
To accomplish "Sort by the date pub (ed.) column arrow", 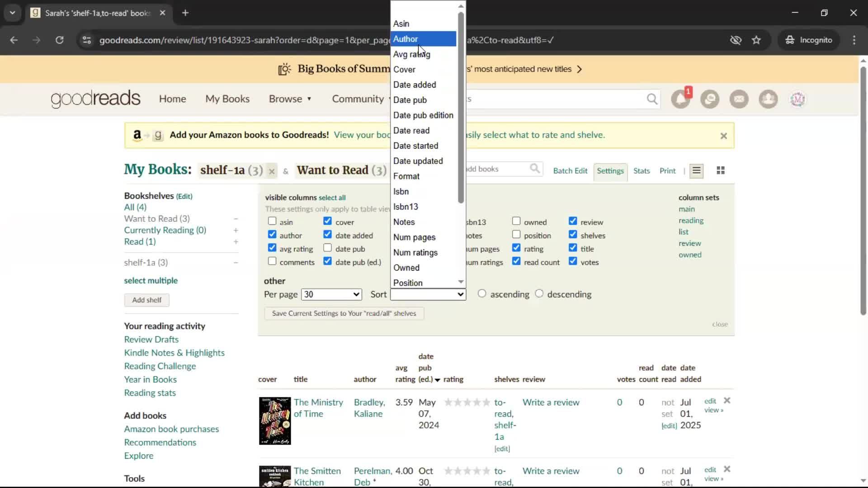I will (437, 380).
